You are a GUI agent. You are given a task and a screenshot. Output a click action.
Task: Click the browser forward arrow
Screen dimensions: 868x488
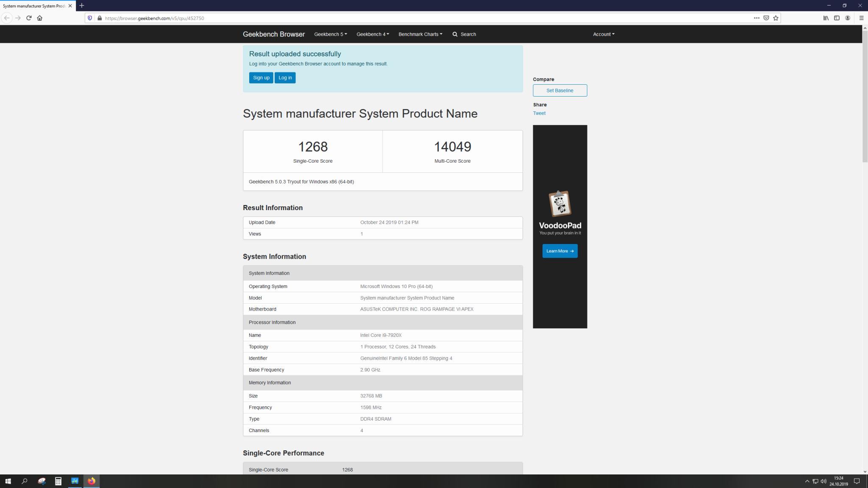pyautogui.click(x=18, y=18)
